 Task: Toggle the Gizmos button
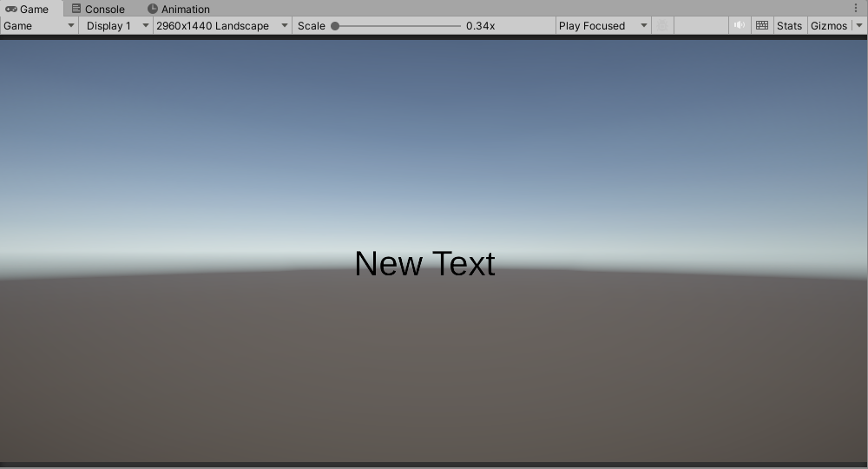pos(829,25)
